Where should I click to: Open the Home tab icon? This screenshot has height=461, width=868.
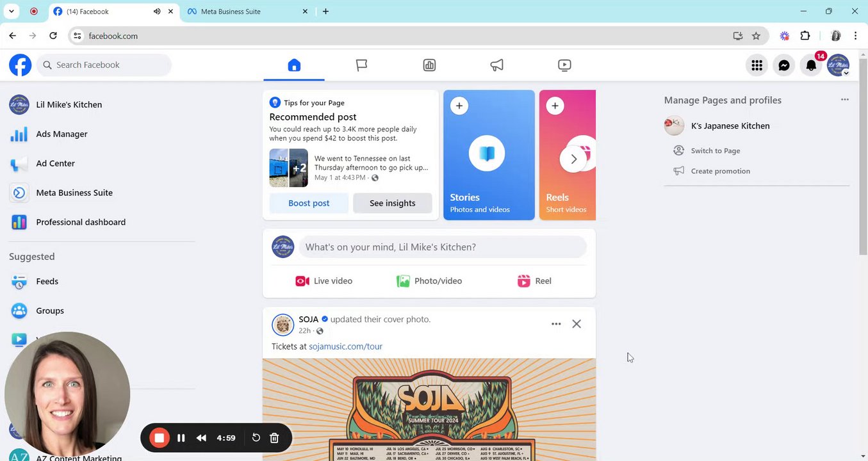tap(294, 65)
